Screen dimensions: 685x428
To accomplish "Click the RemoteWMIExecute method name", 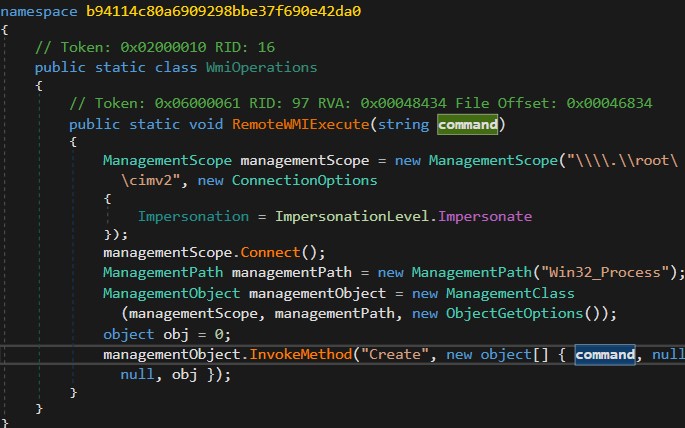I will tap(301, 124).
